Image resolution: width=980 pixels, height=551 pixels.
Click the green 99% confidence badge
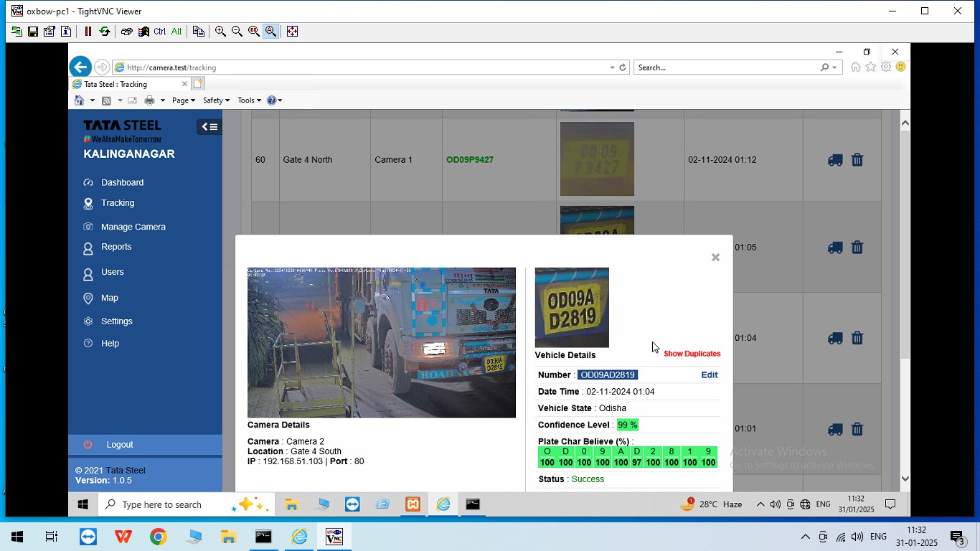coord(627,424)
